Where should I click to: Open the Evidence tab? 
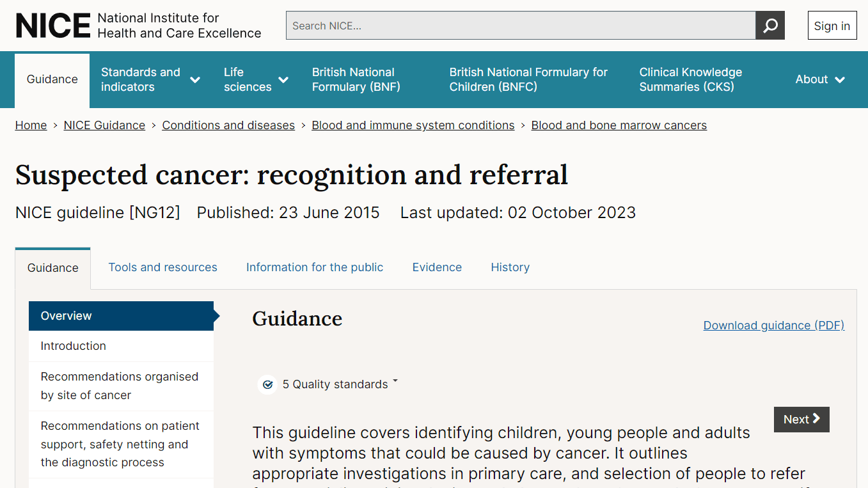coord(437,267)
